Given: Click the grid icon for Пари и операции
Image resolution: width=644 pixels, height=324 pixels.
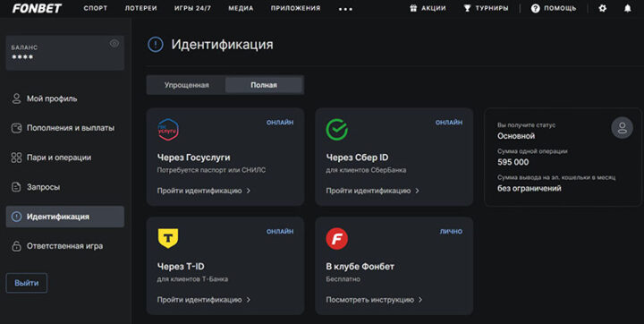Looking at the screenshot, I should tap(16, 158).
